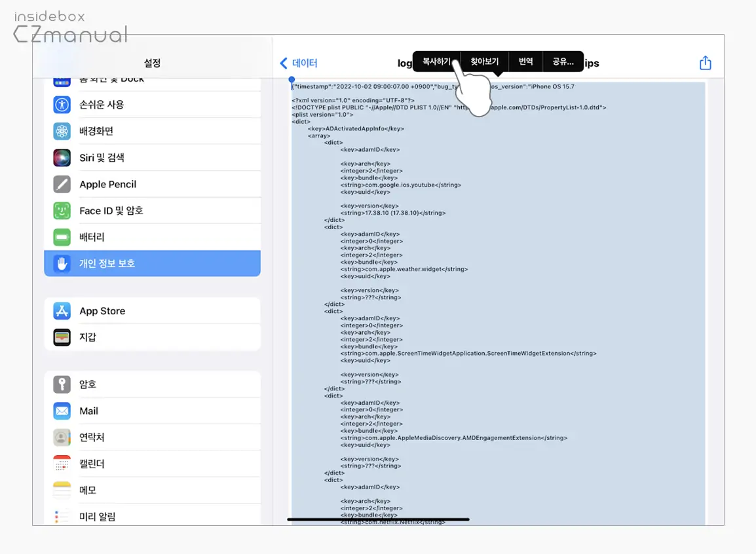Open 배터리 settings row
This screenshot has width=756, height=554.
click(153, 237)
